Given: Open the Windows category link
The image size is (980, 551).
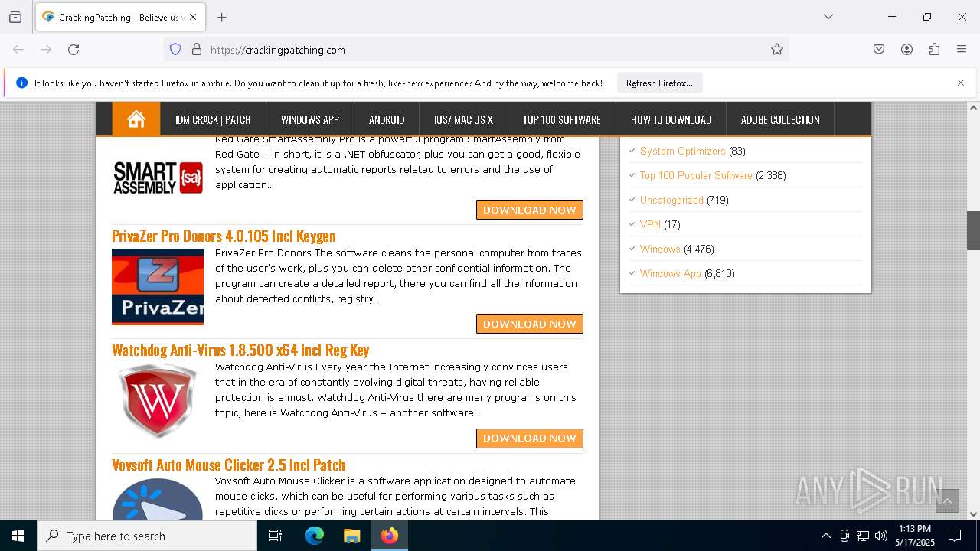Looking at the screenshot, I should point(660,249).
